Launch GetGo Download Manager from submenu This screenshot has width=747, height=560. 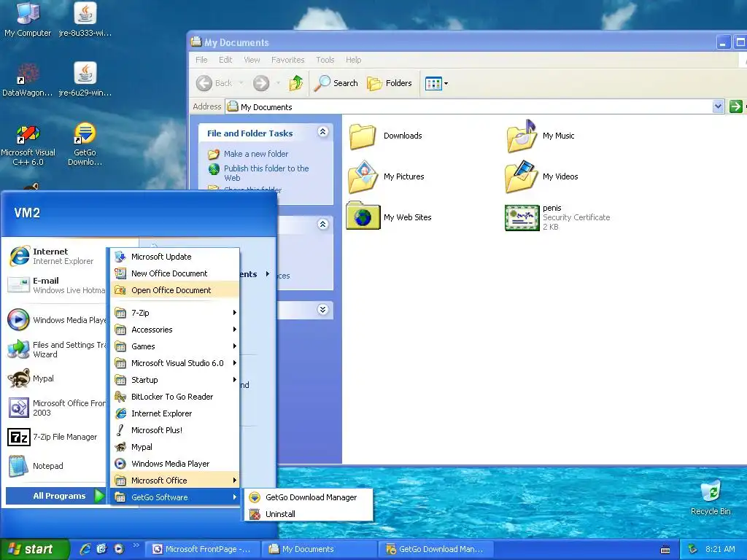[x=309, y=497]
